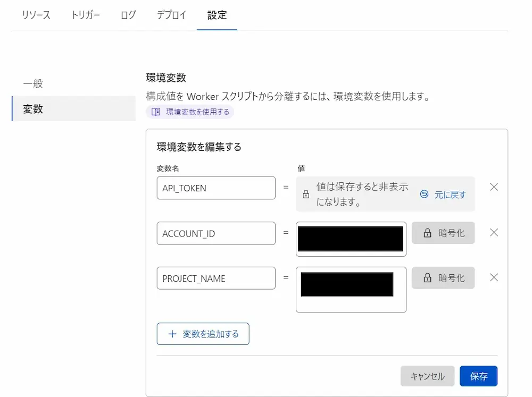This screenshot has width=532, height=397.
Task: Click the book icon in 環境変数を使用する
Action: 155,112
